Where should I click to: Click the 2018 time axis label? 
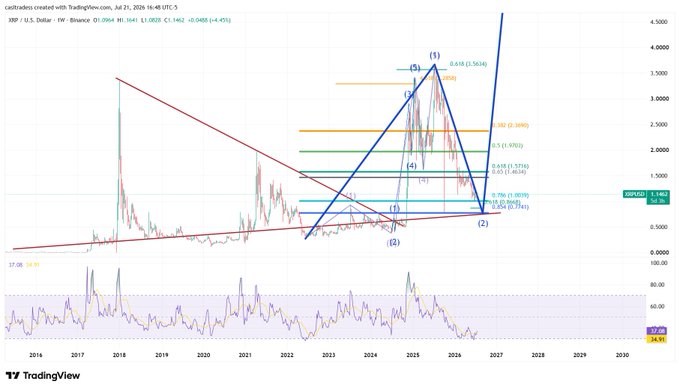click(x=119, y=355)
